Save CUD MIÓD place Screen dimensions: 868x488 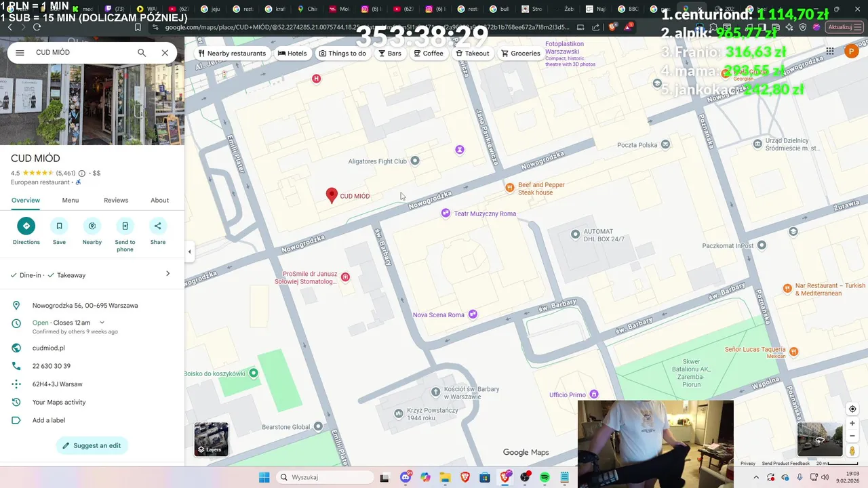(x=59, y=231)
